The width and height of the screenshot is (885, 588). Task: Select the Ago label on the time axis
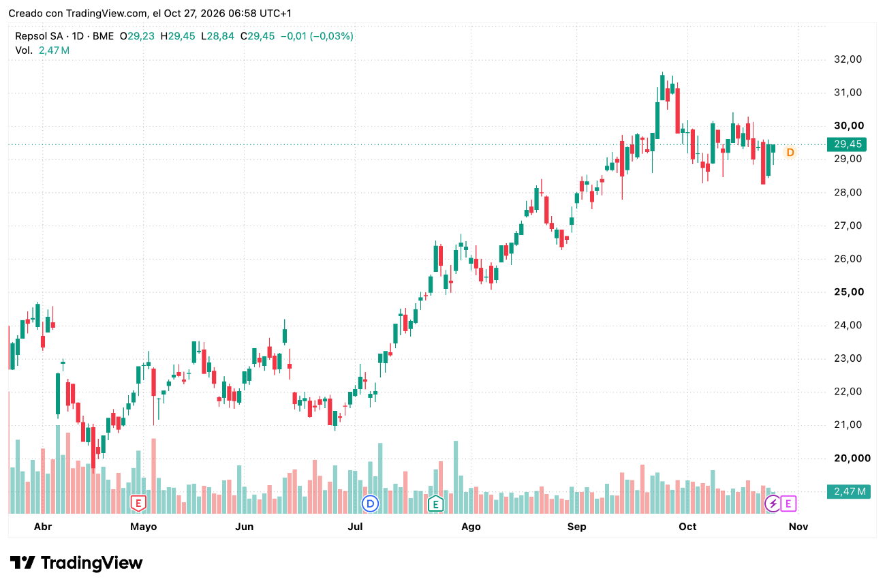(x=471, y=527)
